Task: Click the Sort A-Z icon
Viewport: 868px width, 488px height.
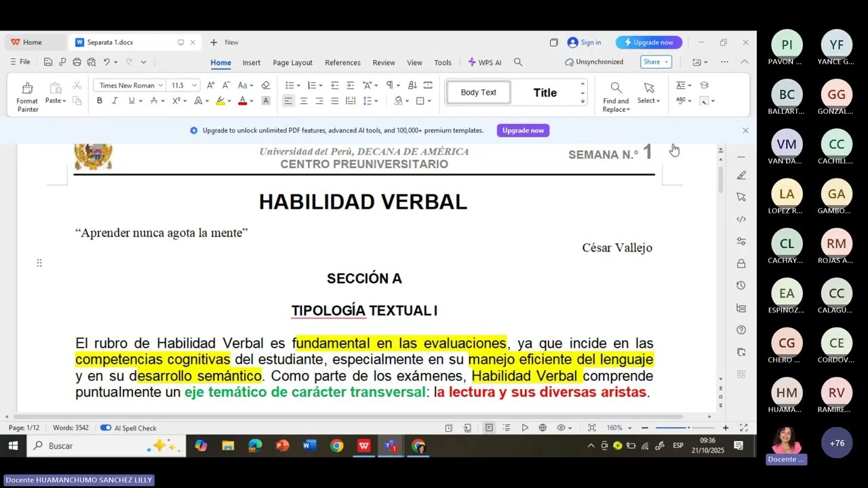Action: point(412,85)
